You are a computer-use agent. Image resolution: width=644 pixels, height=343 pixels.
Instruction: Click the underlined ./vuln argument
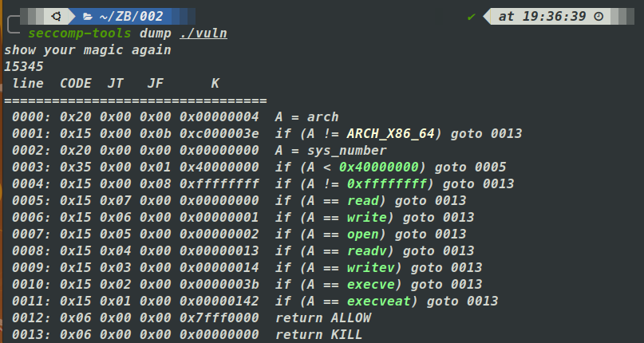click(195, 34)
